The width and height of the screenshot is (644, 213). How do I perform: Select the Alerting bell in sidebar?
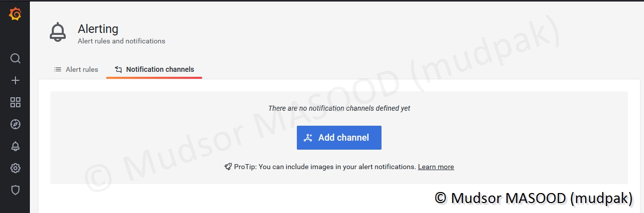[15, 146]
